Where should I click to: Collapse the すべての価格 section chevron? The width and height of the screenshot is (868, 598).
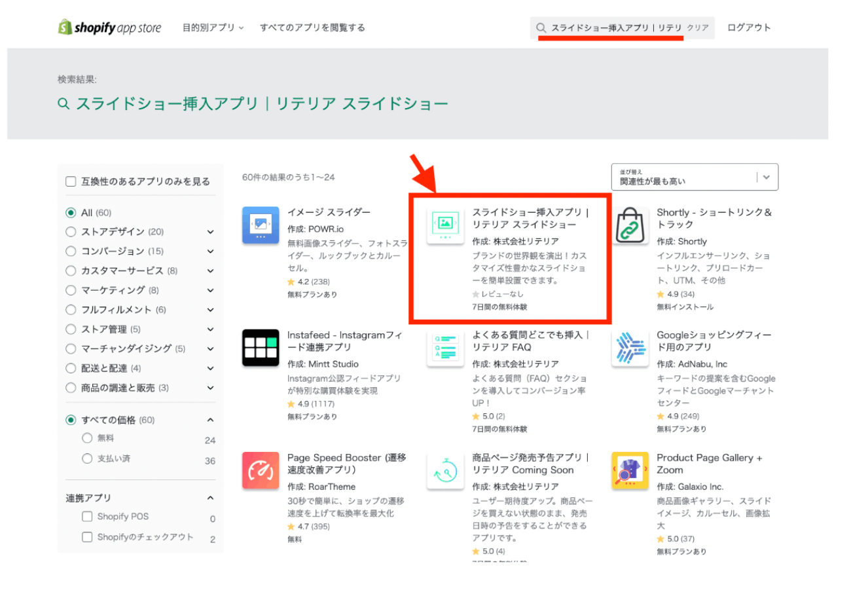pos(210,420)
